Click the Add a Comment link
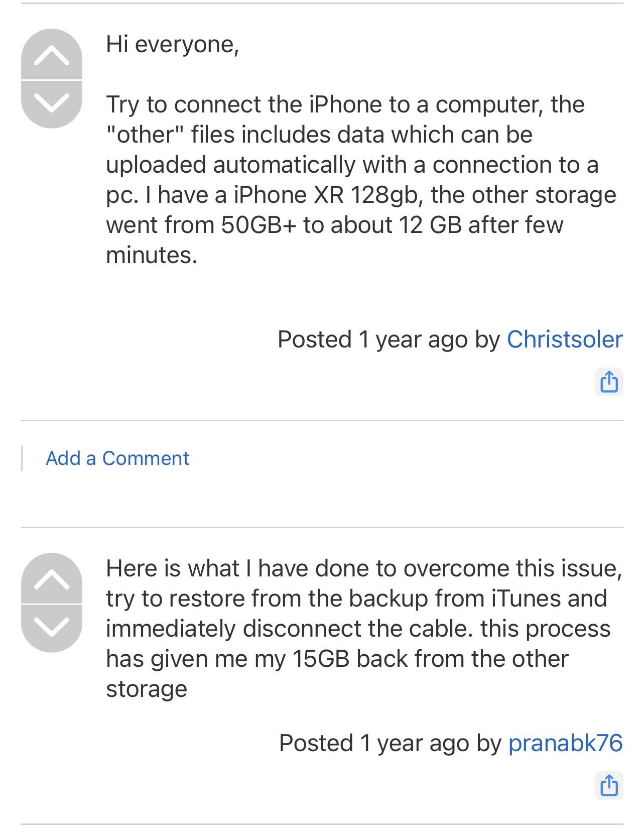644x837 pixels. [117, 458]
